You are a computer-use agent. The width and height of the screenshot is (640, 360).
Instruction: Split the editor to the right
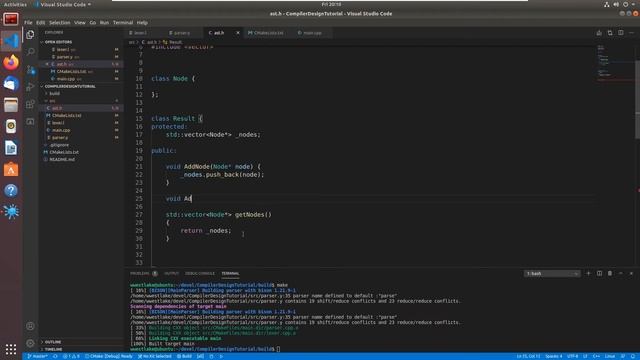pyautogui.click(x=620, y=33)
